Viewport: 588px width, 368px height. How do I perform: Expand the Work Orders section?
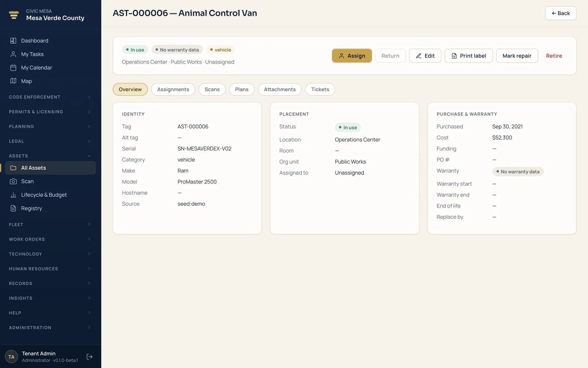pos(50,239)
